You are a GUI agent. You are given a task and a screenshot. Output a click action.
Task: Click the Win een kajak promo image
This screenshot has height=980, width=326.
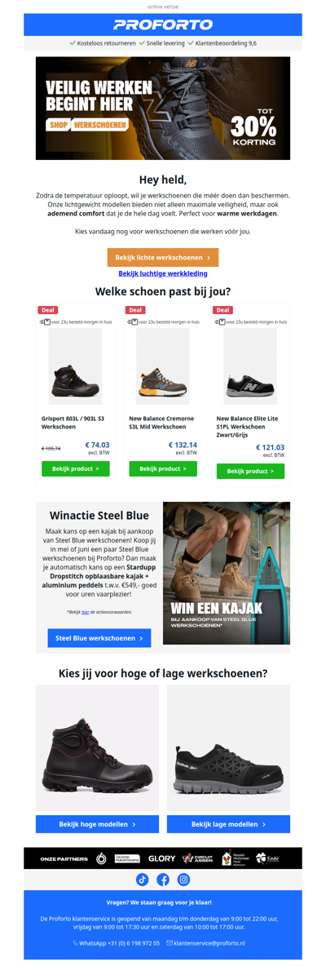[227, 573]
